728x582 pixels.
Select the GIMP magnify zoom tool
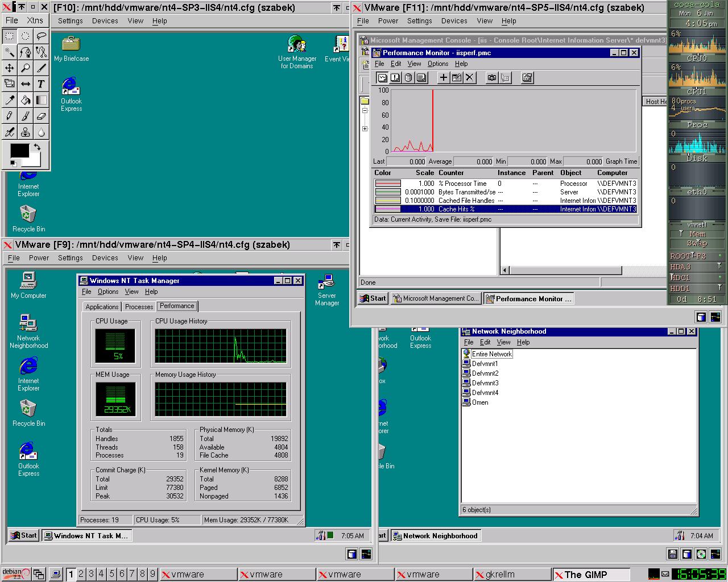26,68
